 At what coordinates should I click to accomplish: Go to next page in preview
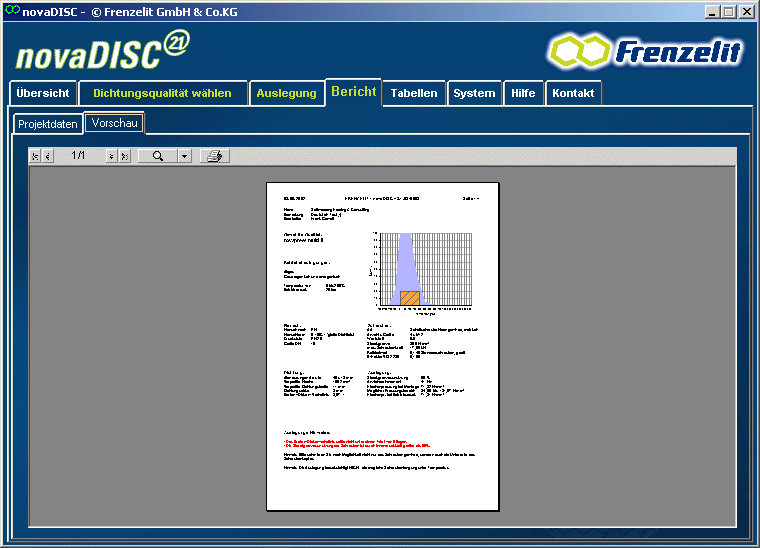click(111, 156)
